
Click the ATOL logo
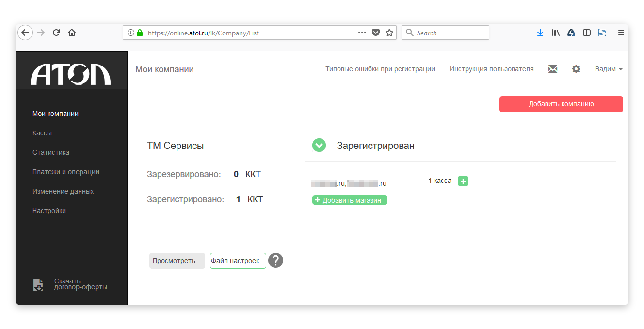click(71, 70)
